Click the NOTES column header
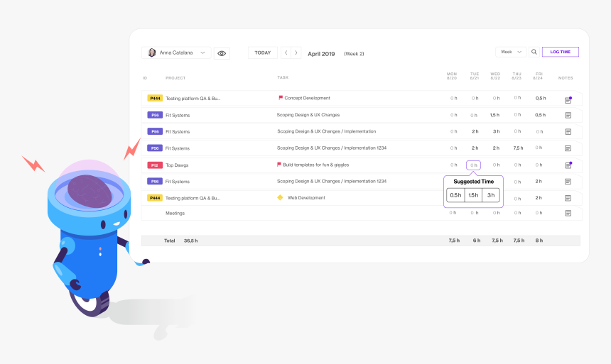The image size is (611, 364). click(x=566, y=78)
